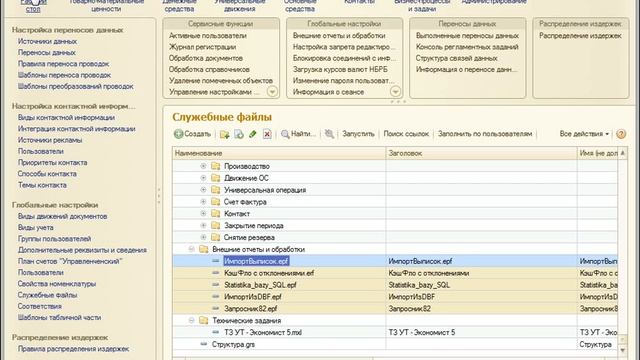Expand the Производство folder
The width and height of the screenshot is (640, 360).
point(203,166)
